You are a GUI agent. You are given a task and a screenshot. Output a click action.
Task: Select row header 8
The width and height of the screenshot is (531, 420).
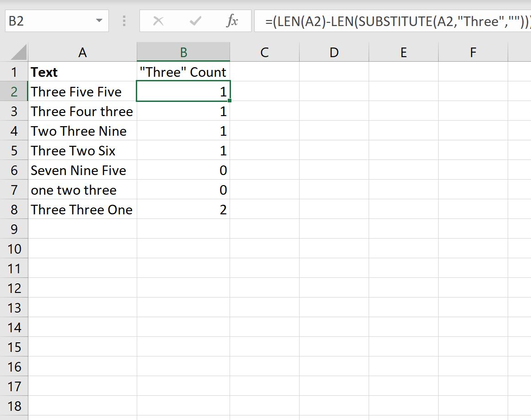point(14,209)
